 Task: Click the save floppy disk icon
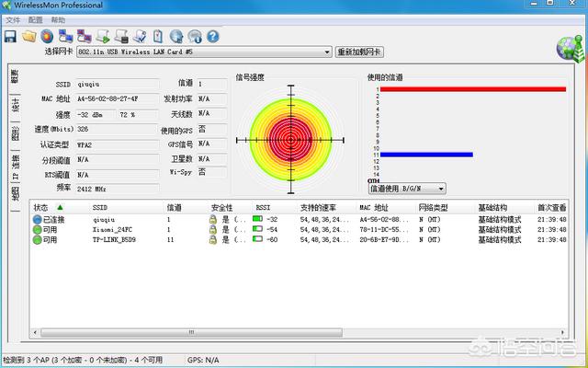[x=10, y=36]
